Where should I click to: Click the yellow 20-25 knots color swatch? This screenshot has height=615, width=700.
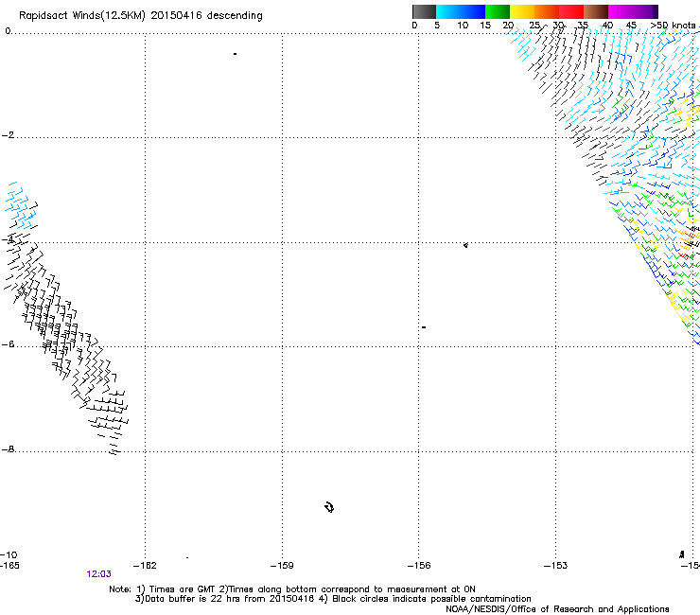[522, 11]
